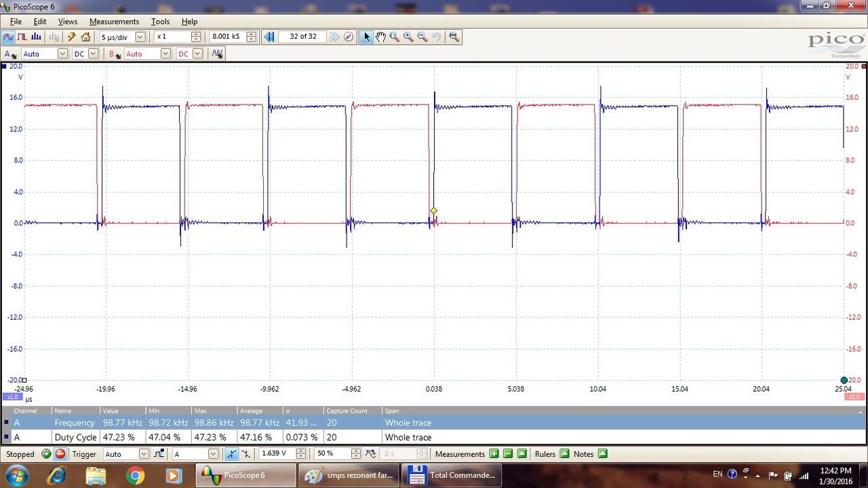This screenshot has height=488, width=868.
Task: Switch to Total Commander taskbar window
Action: pos(452,475)
